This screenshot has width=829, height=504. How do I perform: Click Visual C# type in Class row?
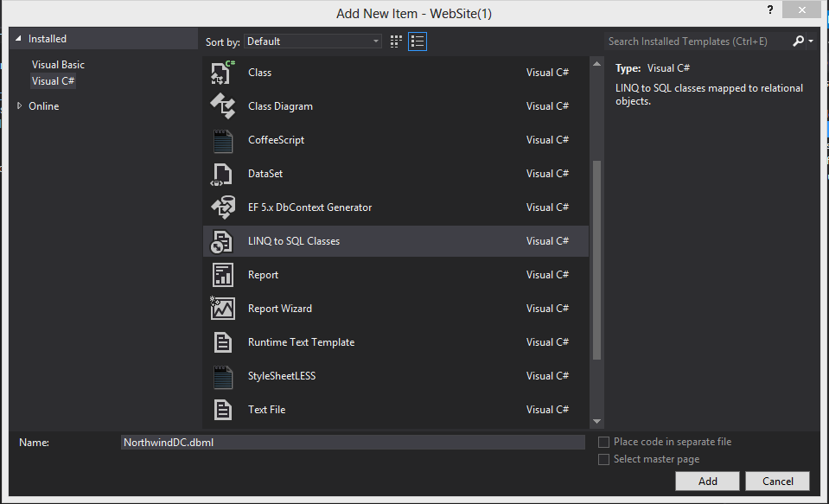click(547, 73)
